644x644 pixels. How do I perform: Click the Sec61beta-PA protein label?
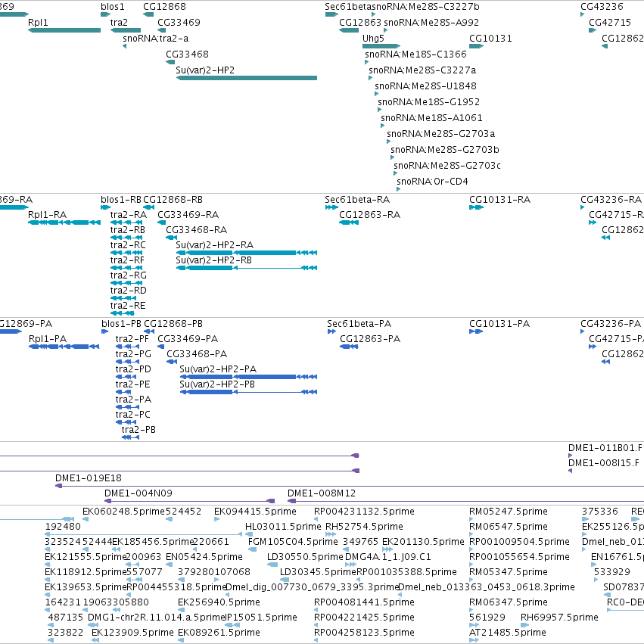359,324
